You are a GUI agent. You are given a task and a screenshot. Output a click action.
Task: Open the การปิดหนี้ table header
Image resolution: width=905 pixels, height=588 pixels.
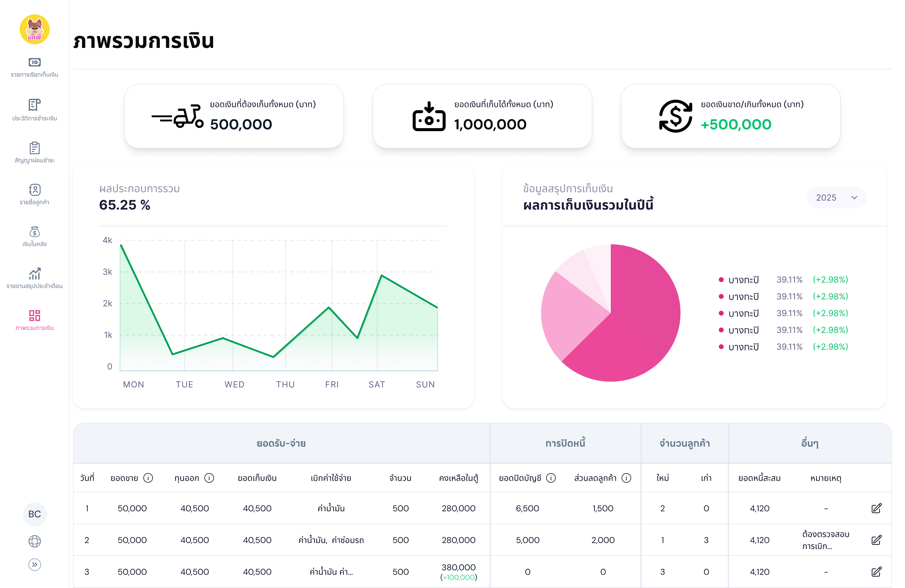[x=565, y=443]
